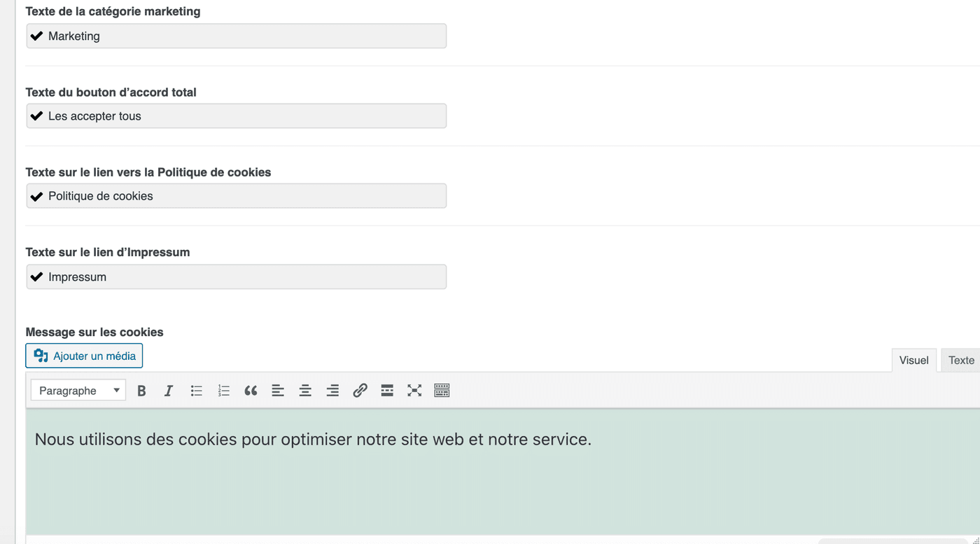Switch to the Visuel editor tab
980x544 pixels.
[913, 360]
